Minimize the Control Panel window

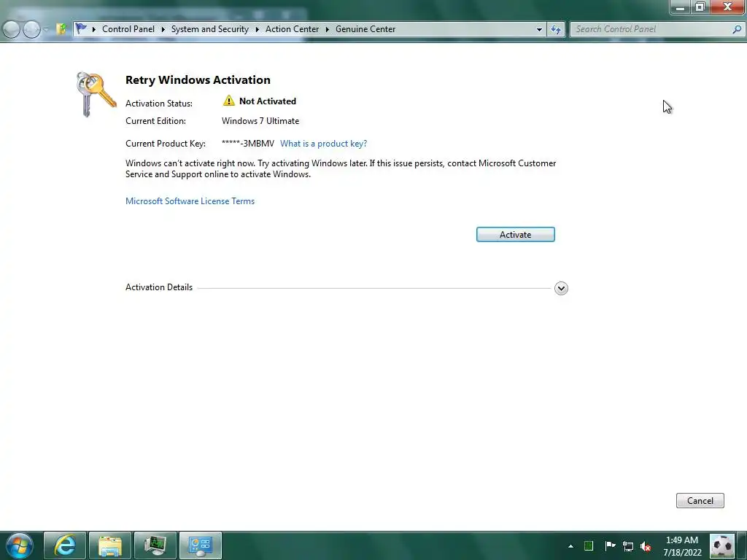pyautogui.click(x=681, y=7)
